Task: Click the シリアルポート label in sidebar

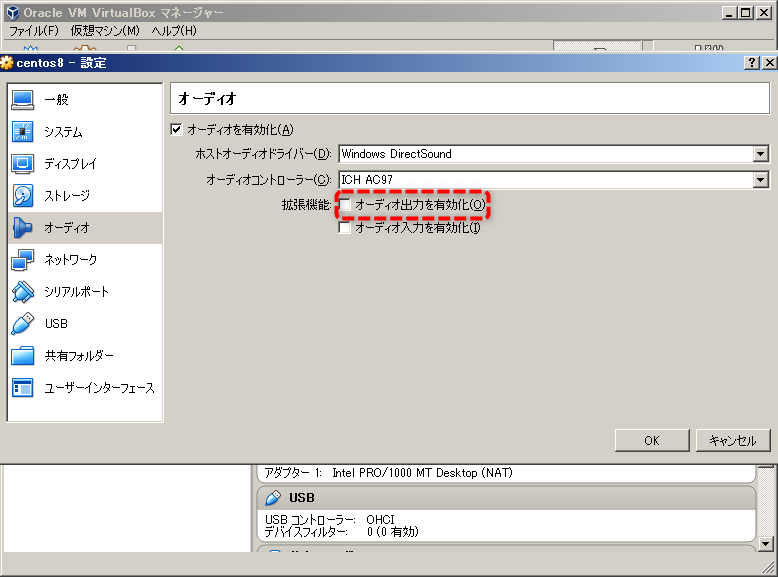Action: (x=76, y=292)
